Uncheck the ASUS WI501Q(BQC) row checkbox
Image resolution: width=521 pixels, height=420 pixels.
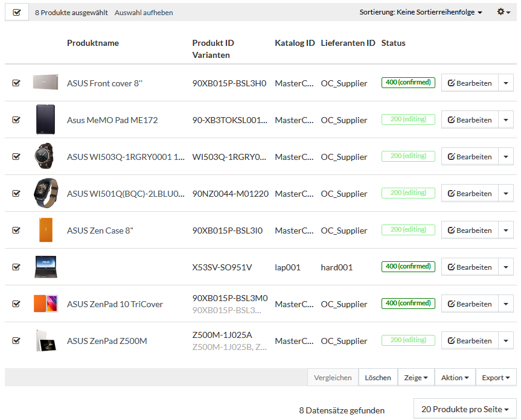point(16,194)
